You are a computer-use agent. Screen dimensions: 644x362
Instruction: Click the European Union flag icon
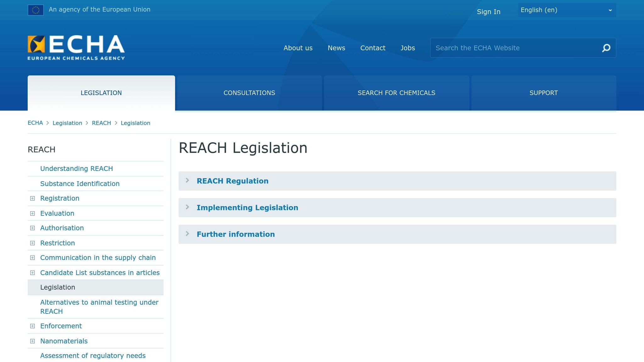(36, 10)
